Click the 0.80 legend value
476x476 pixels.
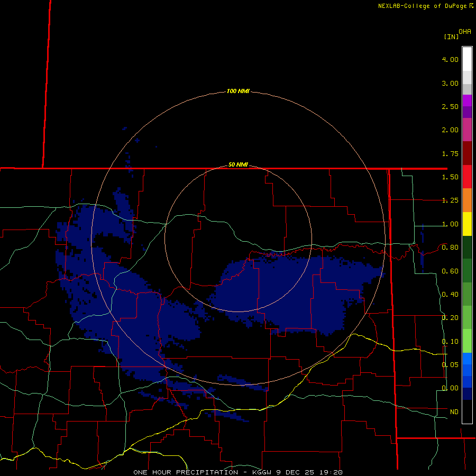[450, 248]
